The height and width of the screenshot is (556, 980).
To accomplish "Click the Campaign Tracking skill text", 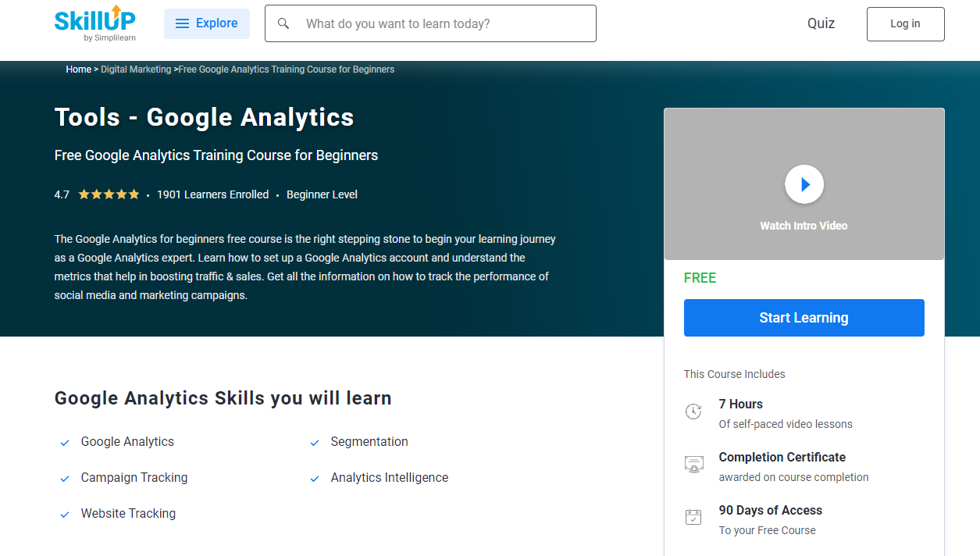I will tap(134, 477).
